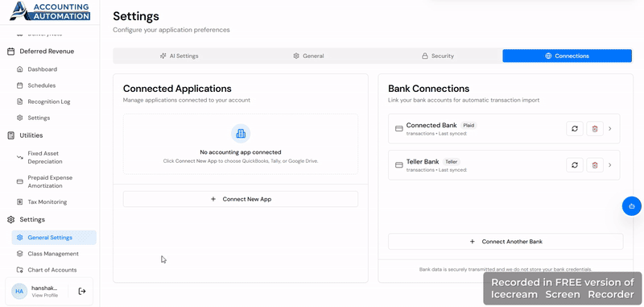Click folder icon beside Chart of Accounts

click(x=19, y=270)
